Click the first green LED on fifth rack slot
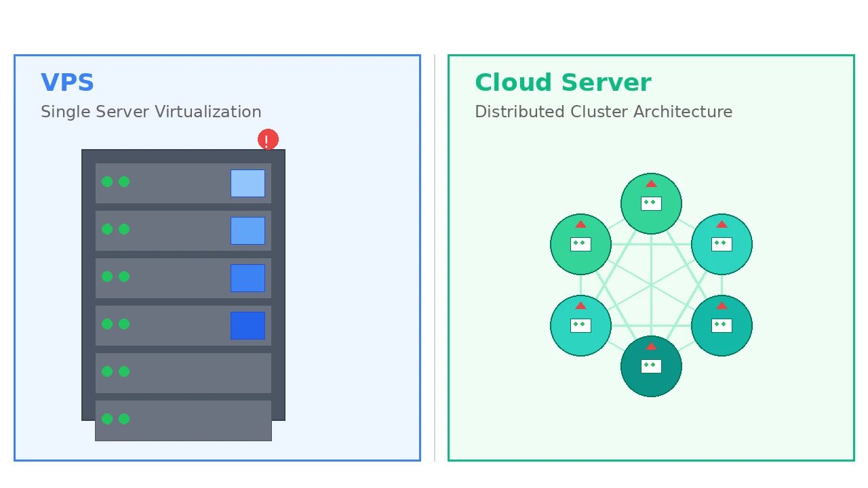Viewport: 868px width, 488px height. (107, 371)
